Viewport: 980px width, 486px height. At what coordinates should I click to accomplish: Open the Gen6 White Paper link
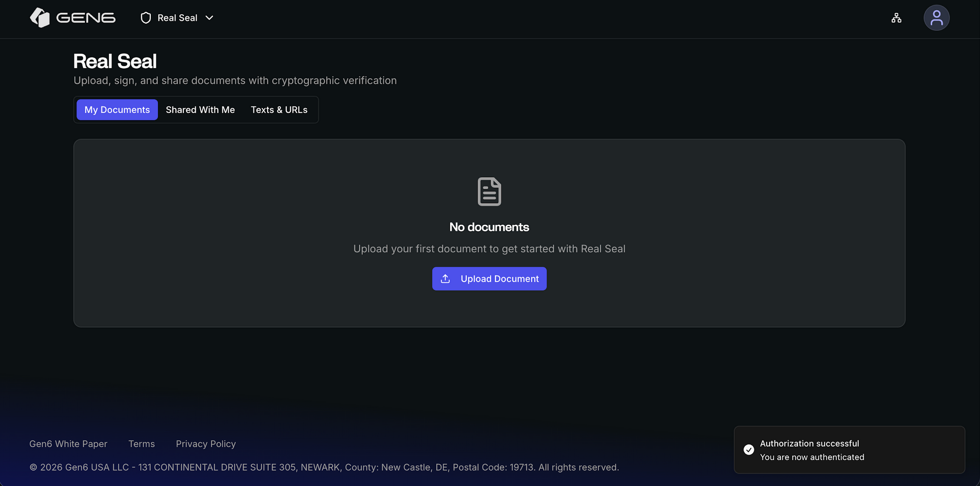point(68,444)
